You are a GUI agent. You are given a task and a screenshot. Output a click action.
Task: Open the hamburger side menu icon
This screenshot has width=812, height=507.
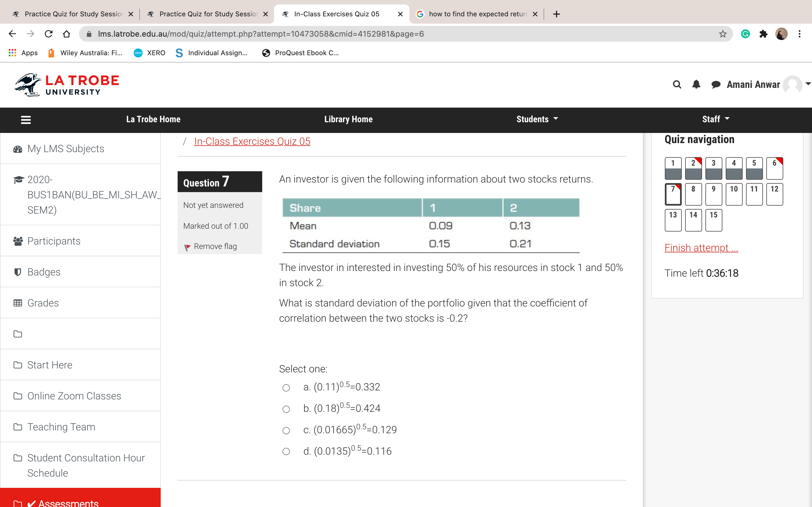pyautogui.click(x=26, y=120)
